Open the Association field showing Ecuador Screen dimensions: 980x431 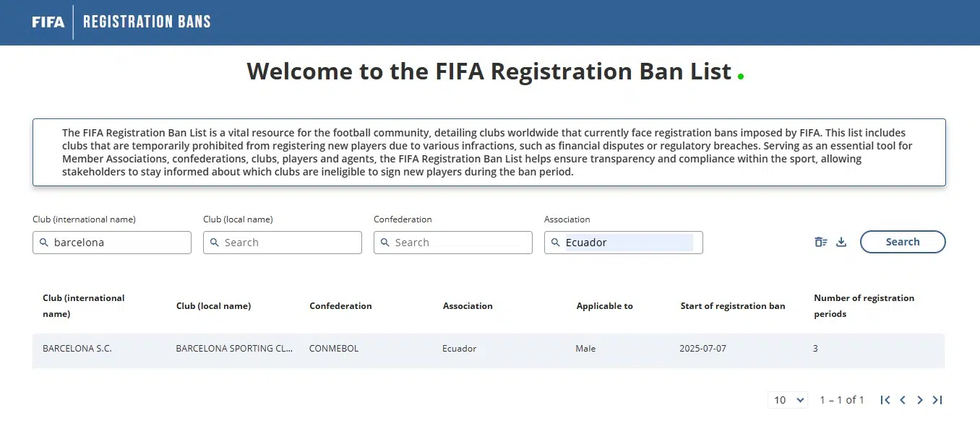click(624, 243)
